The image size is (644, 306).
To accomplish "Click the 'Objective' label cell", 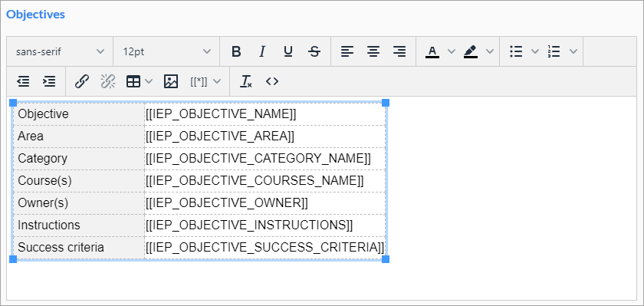I will click(x=79, y=114).
